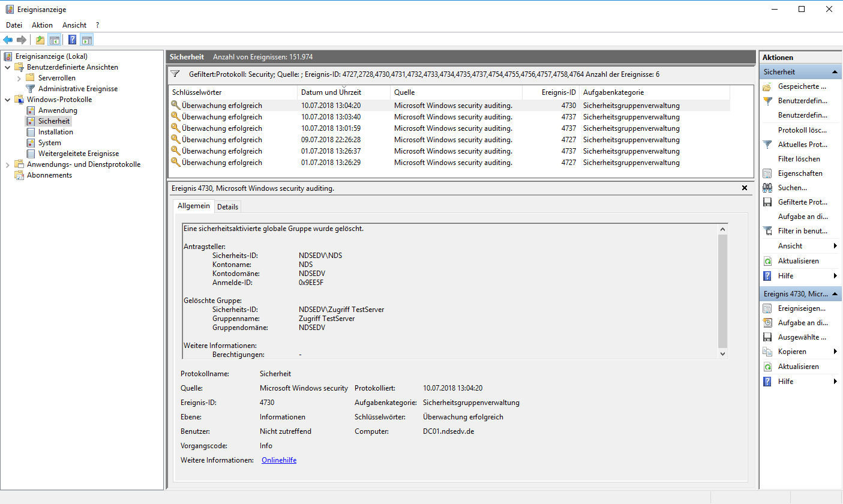Click the binoculars icon for Suchen
Screen dimensions: 843x504
(767, 188)
